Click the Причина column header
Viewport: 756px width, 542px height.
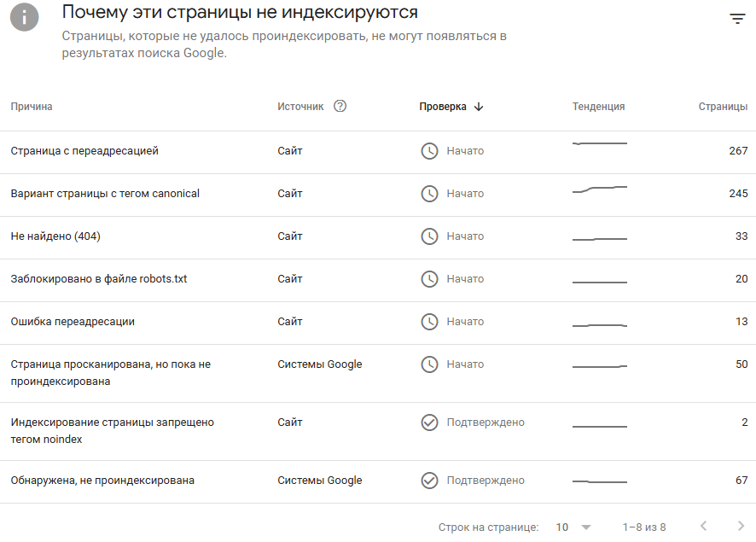tap(32, 107)
